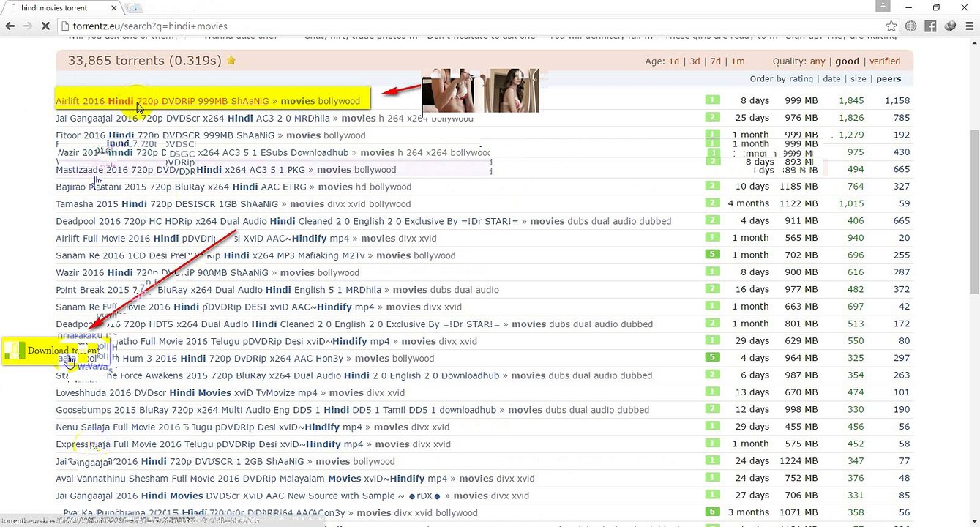This screenshot has width=980, height=527.
Task: Open Jai Gangaajal Hindi Movies DVDScr XviD torrent
Action: click(x=249, y=496)
